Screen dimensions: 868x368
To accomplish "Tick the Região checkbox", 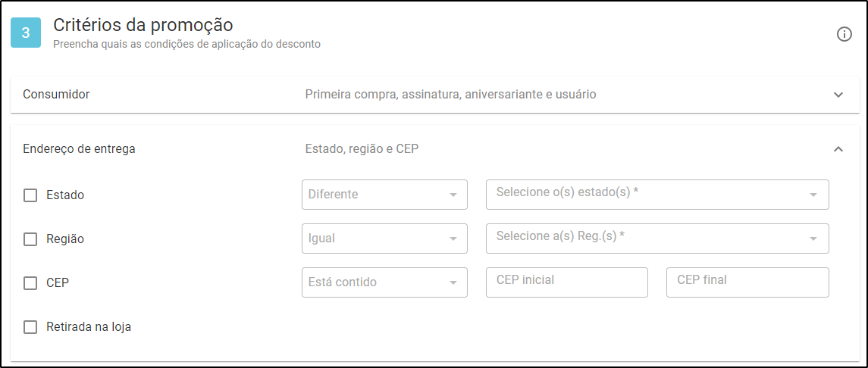I will click(x=30, y=239).
